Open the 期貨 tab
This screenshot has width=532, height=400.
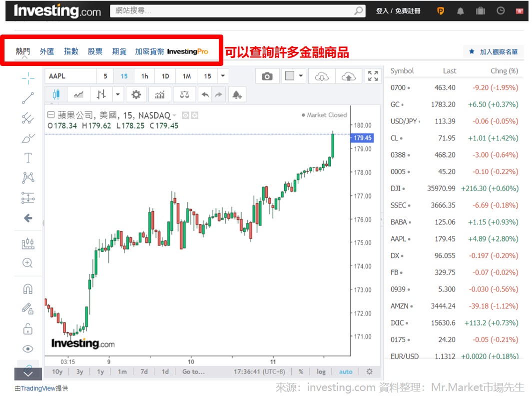click(119, 51)
